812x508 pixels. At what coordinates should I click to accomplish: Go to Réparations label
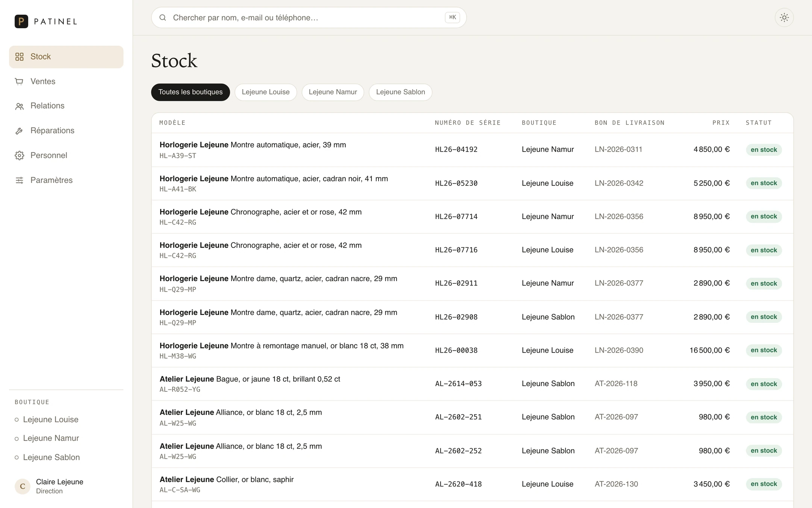pyautogui.click(x=52, y=131)
